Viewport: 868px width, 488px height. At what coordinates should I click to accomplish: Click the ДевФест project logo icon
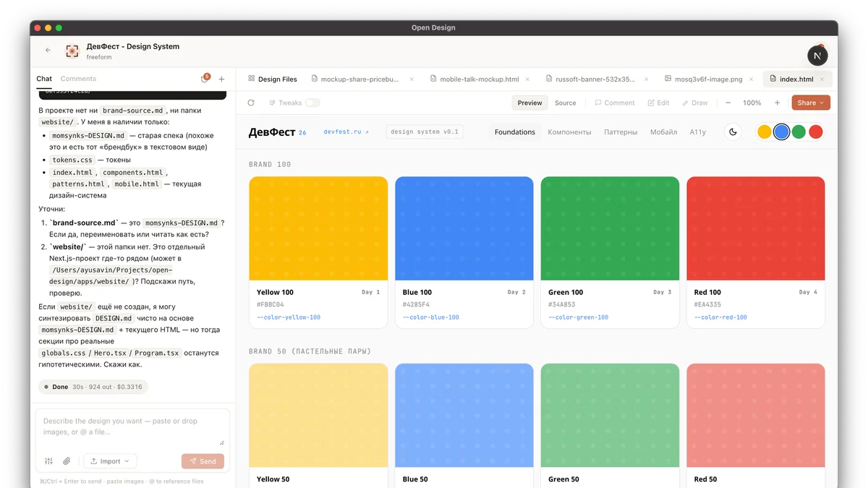(x=72, y=51)
